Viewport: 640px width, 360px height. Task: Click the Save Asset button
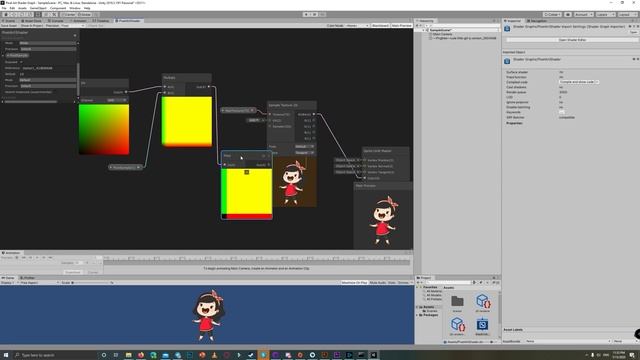click(9, 26)
